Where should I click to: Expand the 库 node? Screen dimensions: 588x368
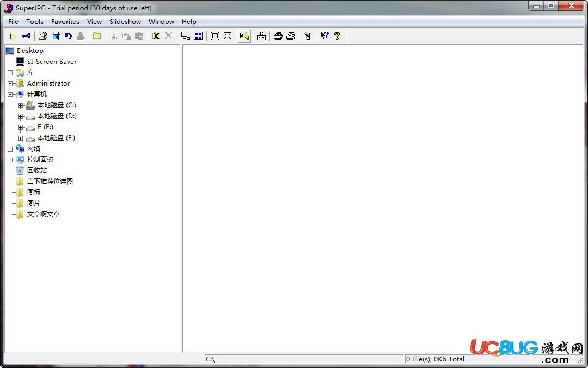10,73
